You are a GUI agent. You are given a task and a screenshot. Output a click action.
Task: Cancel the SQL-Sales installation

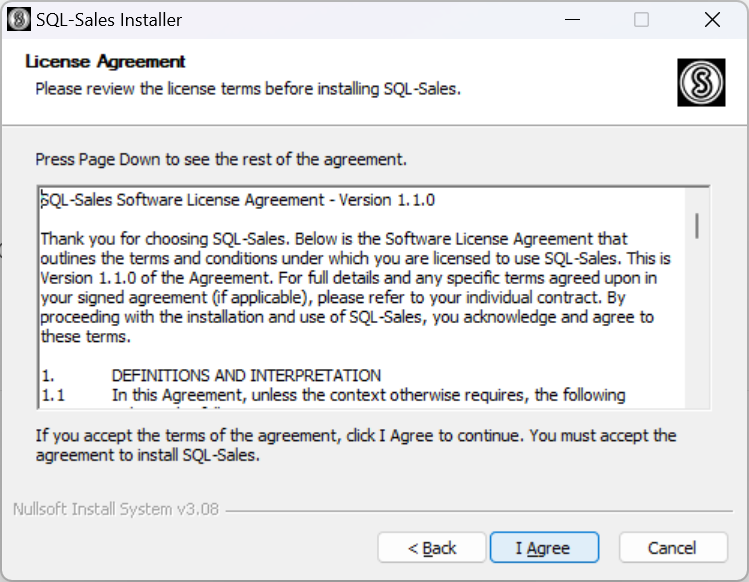click(x=673, y=548)
